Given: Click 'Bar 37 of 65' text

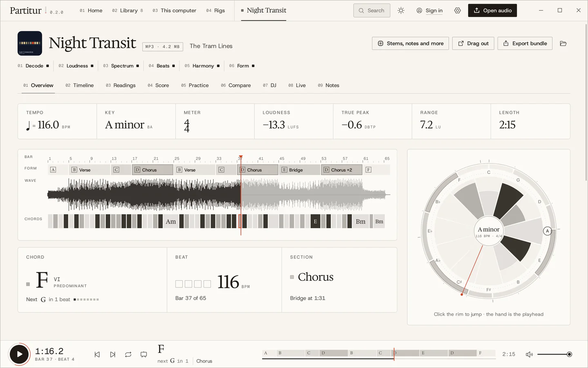Looking at the screenshot, I should click(x=191, y=298).
